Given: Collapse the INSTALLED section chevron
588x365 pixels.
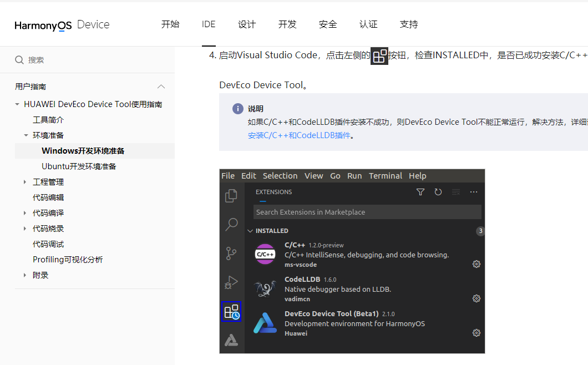Looking at the screenshot, I should coord(250,231).
